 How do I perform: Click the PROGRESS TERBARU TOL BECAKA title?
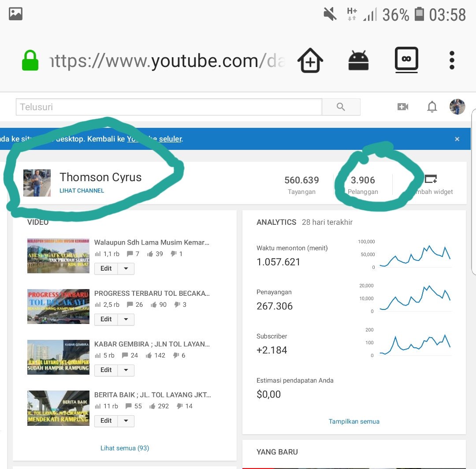pos(152,293)
